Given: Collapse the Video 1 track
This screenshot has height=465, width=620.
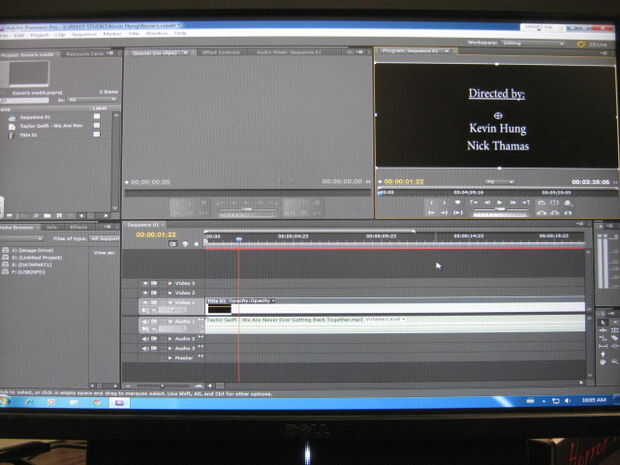Looking at the screenshot, I should coord(170,303).
